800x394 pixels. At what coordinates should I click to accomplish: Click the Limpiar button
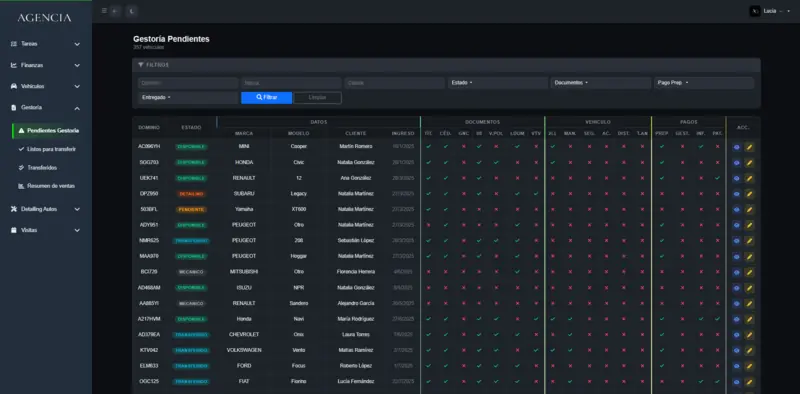tap(317, 97)
